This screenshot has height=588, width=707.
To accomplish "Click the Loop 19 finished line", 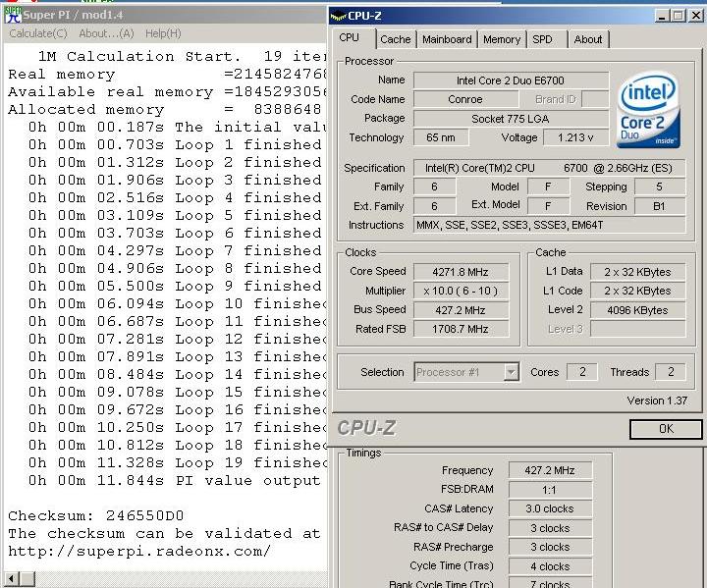I will [x=177, y=463].
